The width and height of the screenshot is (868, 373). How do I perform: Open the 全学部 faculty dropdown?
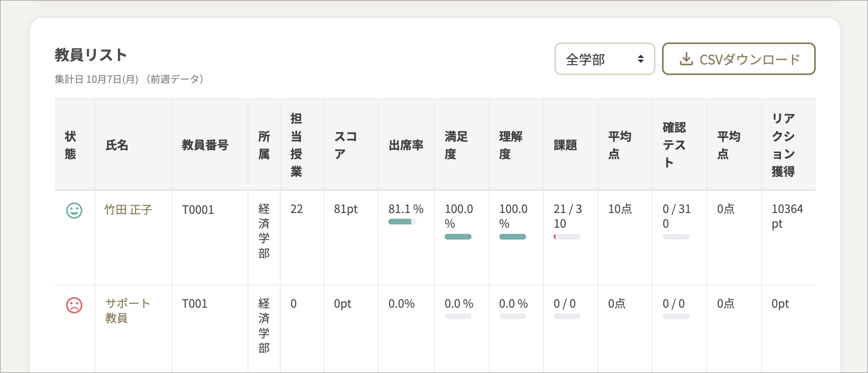click(605, 59)
